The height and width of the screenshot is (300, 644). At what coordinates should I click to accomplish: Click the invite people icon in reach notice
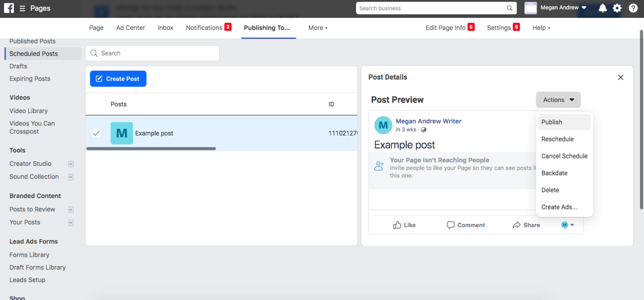(x=379, y=166)
